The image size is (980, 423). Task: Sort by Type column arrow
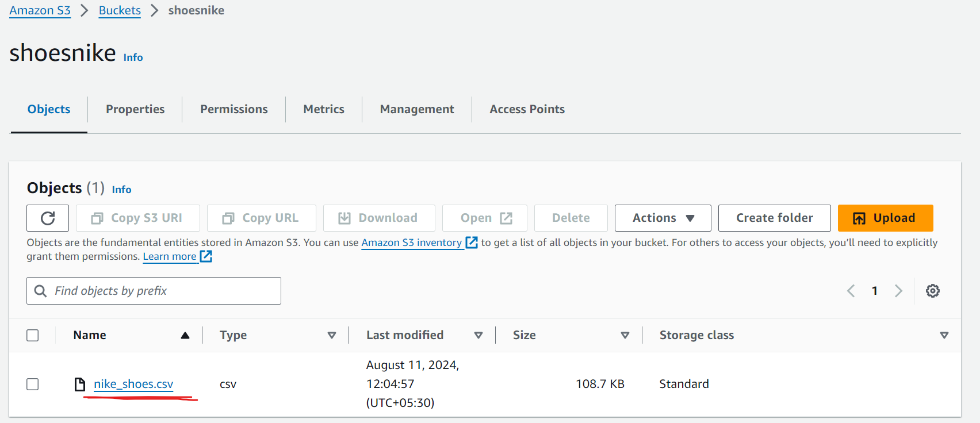332,335
